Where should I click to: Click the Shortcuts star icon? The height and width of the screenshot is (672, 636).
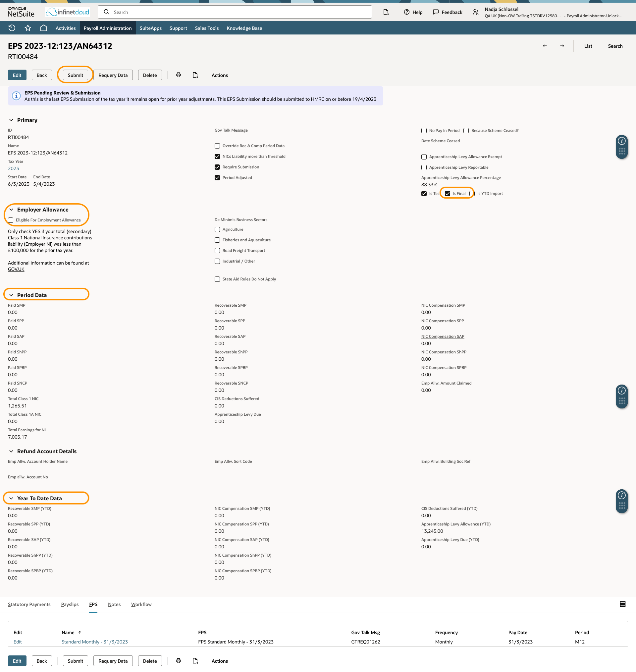click(x=28, y=28)
